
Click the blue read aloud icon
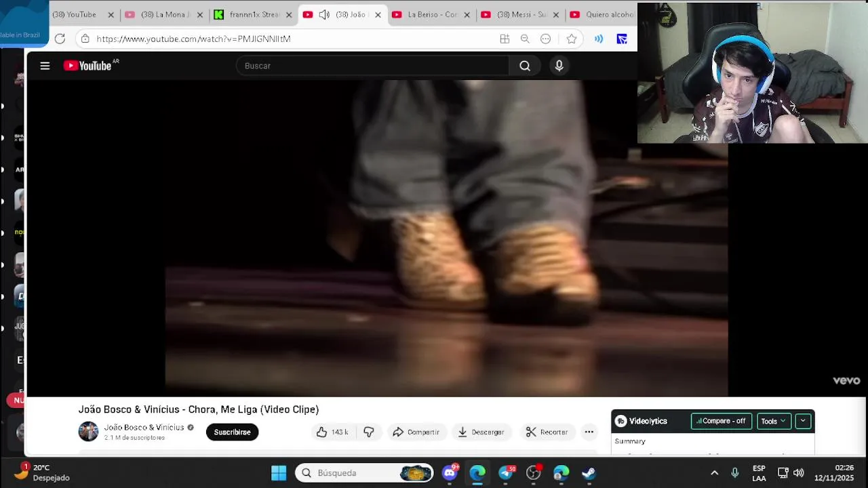[599, 39]
